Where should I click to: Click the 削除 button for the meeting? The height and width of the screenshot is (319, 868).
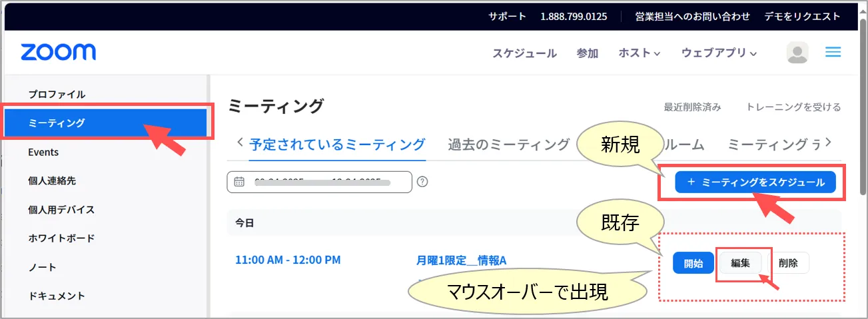pyautogui.click(x=787, y=262)
